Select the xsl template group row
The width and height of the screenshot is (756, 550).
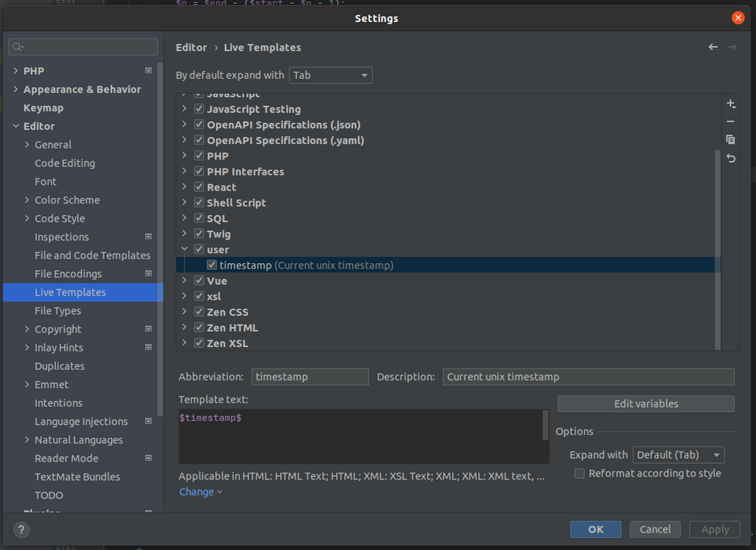448,297
